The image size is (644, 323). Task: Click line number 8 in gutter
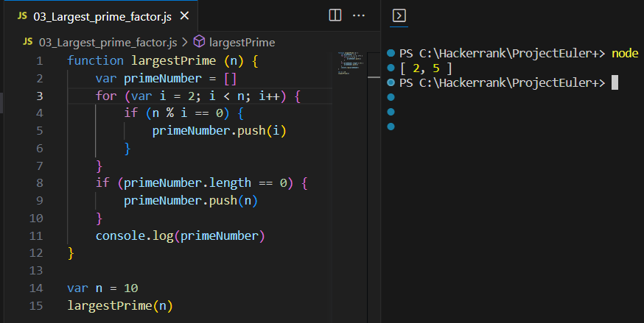click(40, 182)
